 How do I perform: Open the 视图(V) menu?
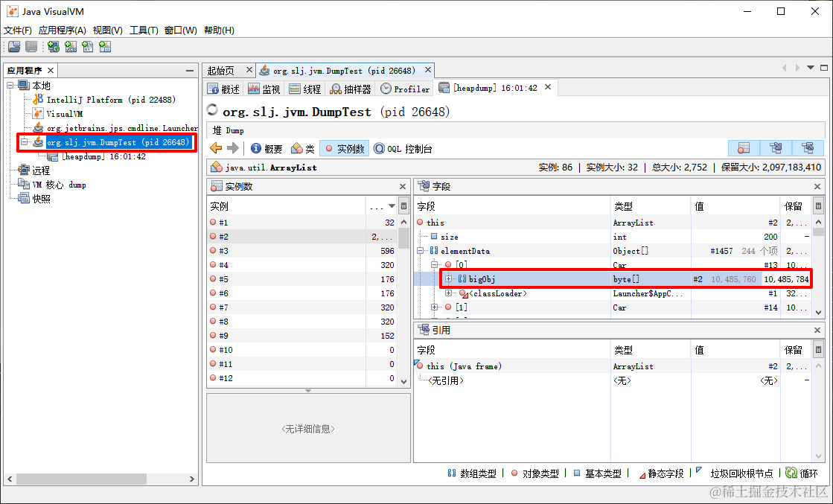tap(108, 31)
